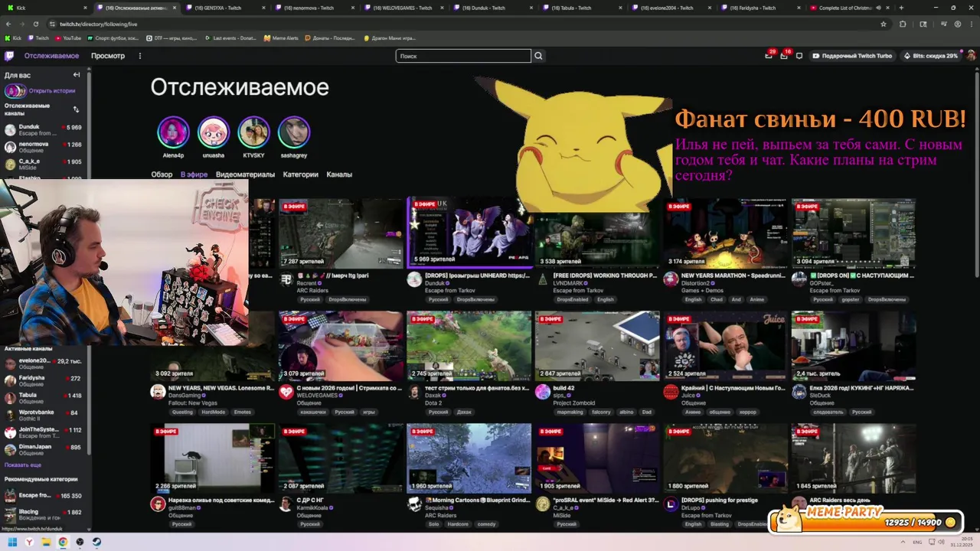Click Подарочный Twitch Turbo button

(852, 56)
